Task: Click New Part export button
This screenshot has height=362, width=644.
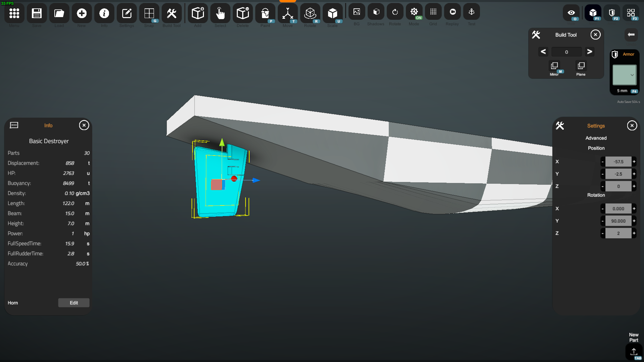Action: click(x=634, y=352)
